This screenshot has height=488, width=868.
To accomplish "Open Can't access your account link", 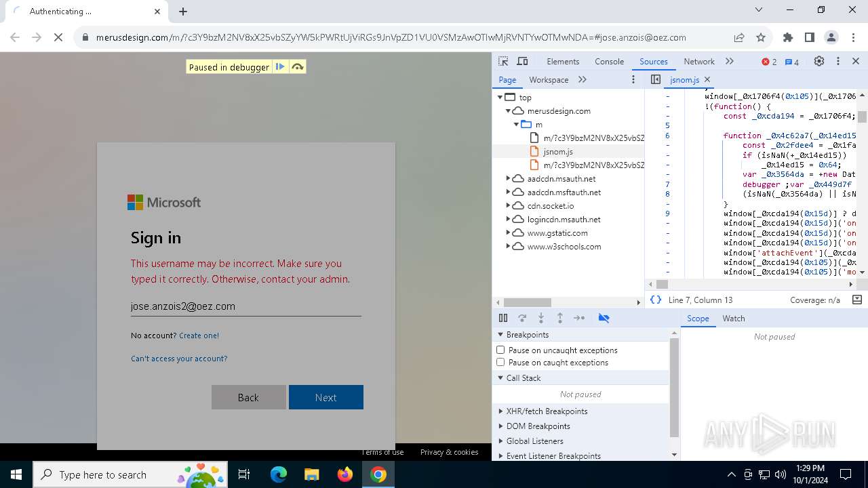I will (179, 359).
